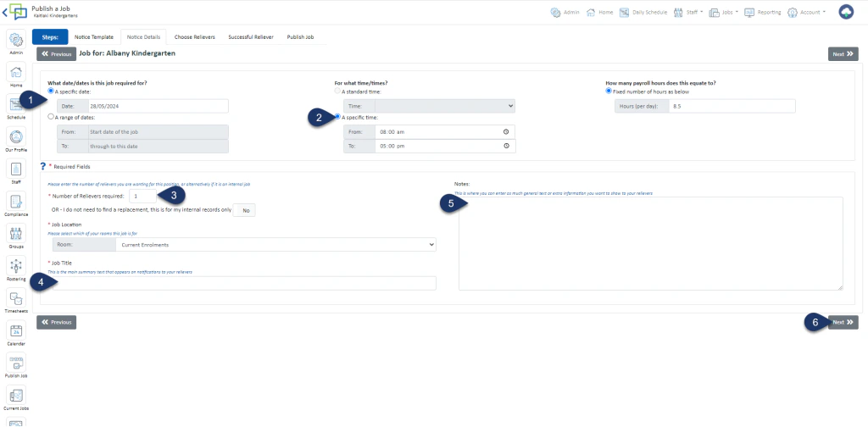Select the 'A standard time' radio button
Viewport: 868px width, 427px height.
pos(337,91)
